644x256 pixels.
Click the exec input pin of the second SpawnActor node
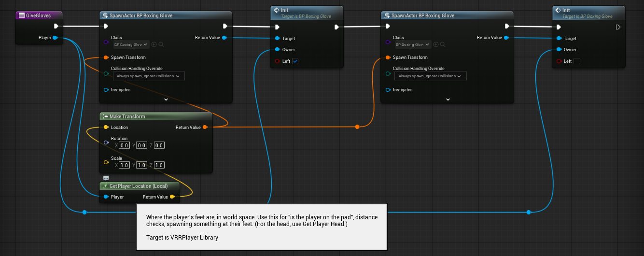(389, 26)
